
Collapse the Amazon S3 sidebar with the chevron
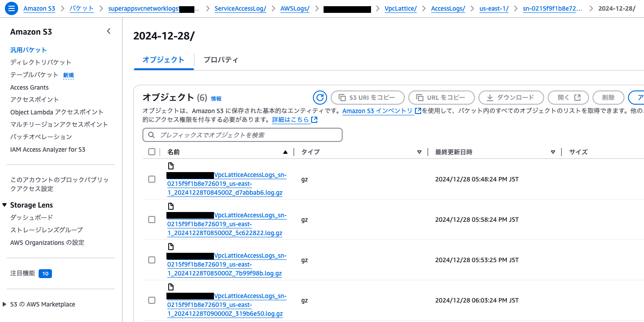tap(109, 31)
